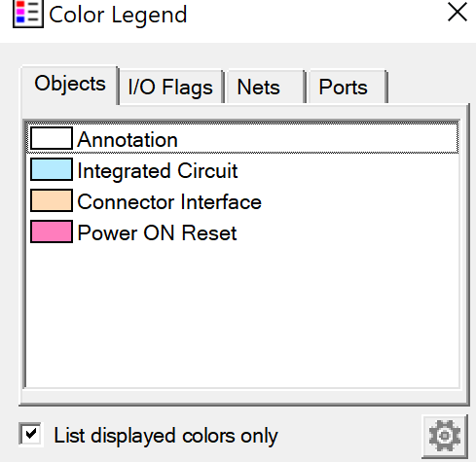Click the Color Legend window icon

click(28, 14)
